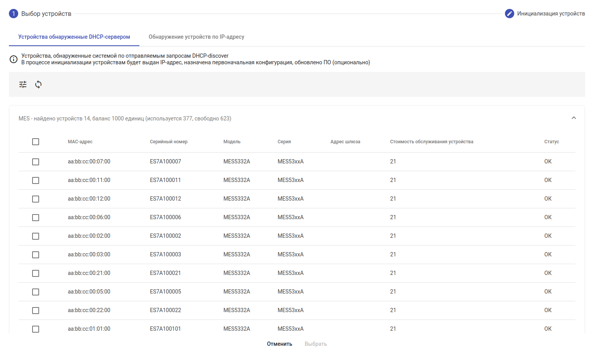Screen dimensions: 594x364
Task: Click the Серийный номер column header
Action: coord(168,142)
